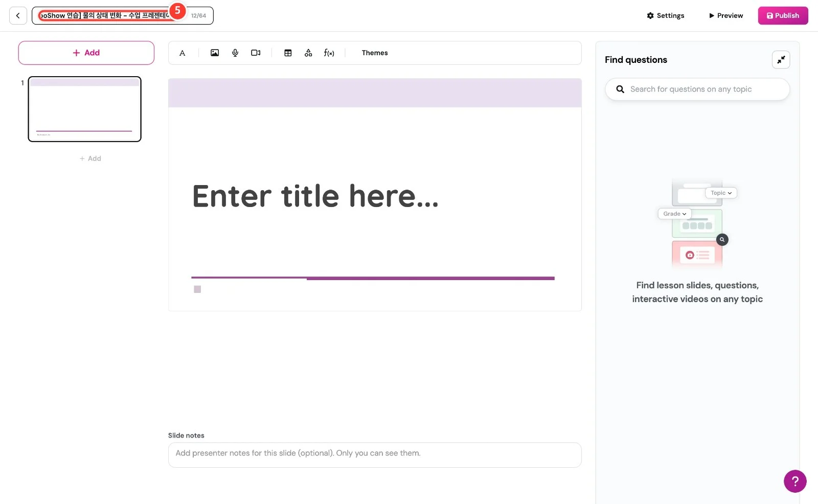This screenshot has width=818, height=504.
Task: Add presenter notes in Slide notes box
Action: (x=375, y=455)
